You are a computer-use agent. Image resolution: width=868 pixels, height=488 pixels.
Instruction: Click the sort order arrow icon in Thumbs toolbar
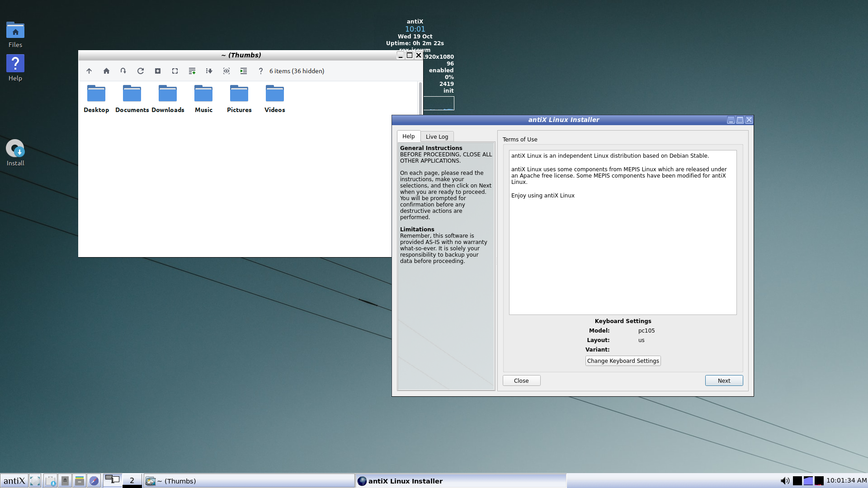click(x=209, y=71)
